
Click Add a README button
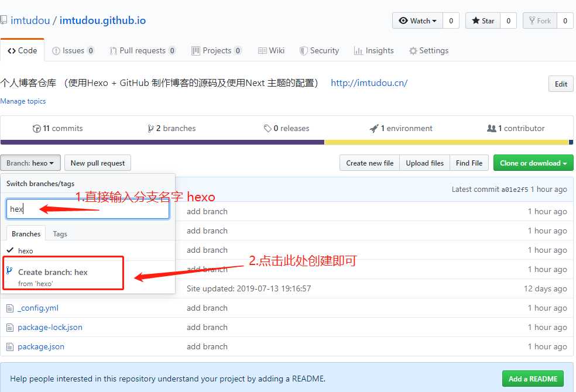[533, 379]
